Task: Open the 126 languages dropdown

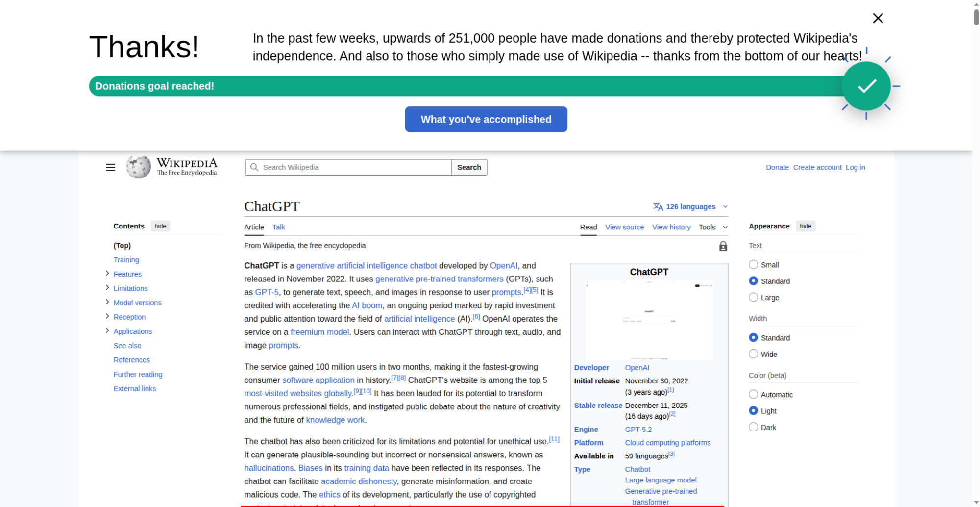Action: coord(691,207)
